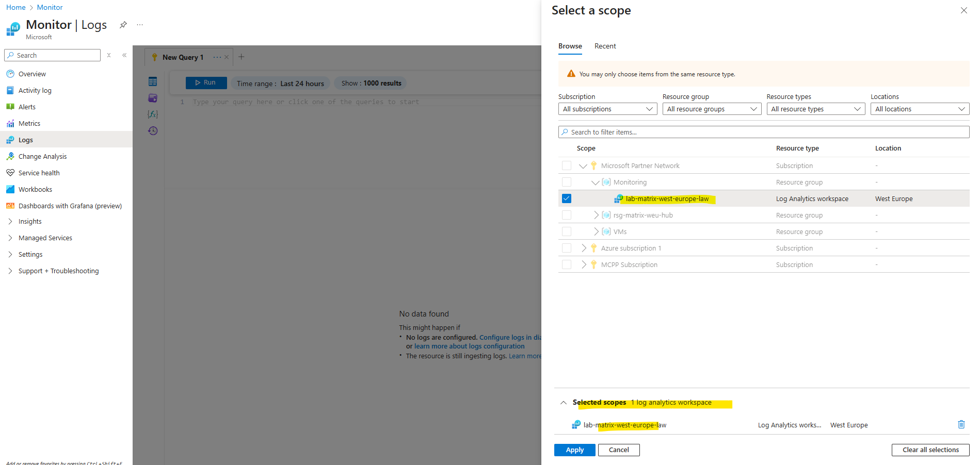This screenshot has height=465, width=980.
Task: Open the functions pane icon
Action: coord(153,114)
